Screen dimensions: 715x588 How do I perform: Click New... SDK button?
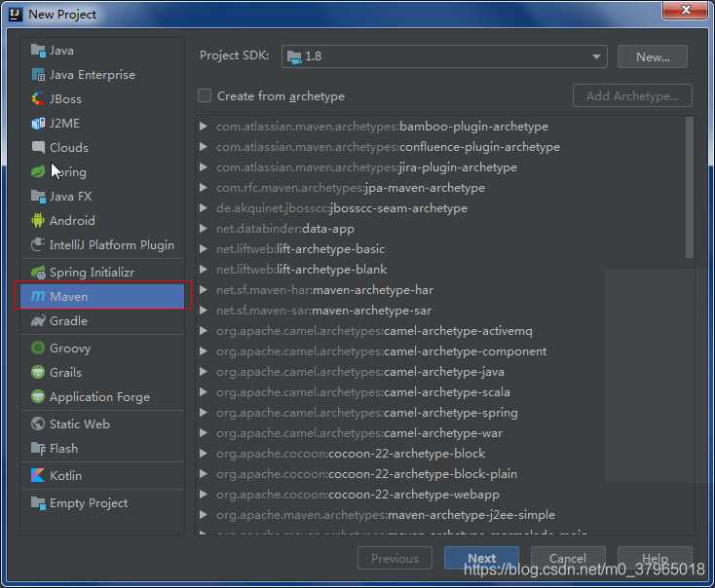click(x=653, y=57)
